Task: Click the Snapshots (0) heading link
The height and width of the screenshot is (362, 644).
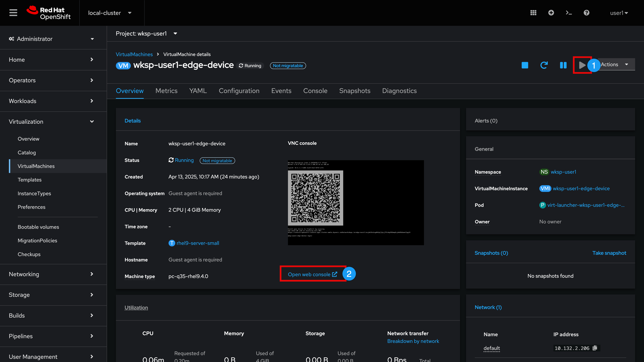Action: pos(491,253)
